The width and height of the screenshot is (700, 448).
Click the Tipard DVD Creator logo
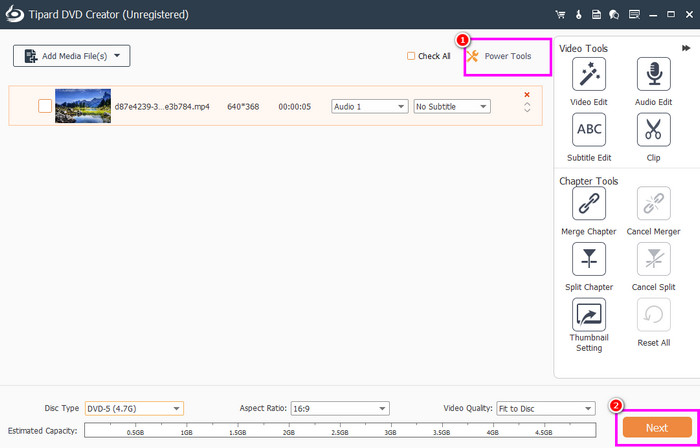[14, 14]
